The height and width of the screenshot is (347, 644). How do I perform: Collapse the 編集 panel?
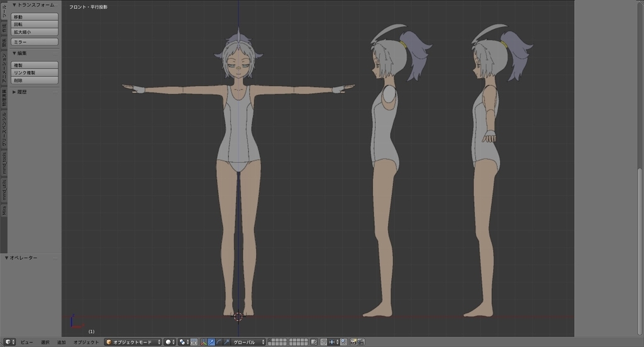point(14,53)
